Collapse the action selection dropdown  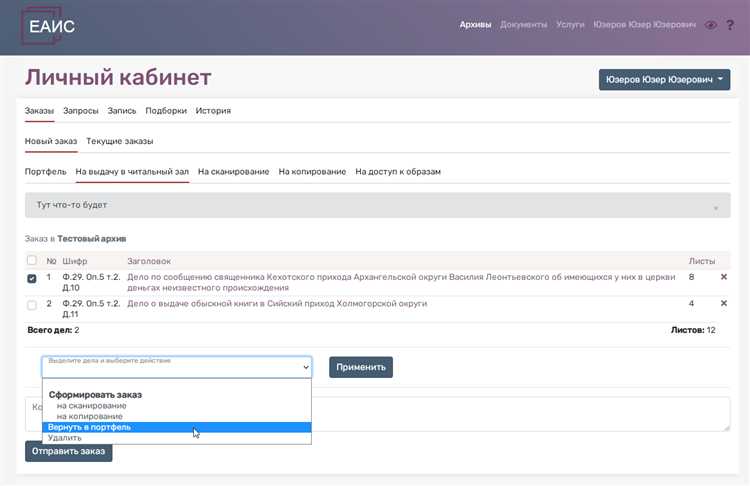(x=176, y=367)
